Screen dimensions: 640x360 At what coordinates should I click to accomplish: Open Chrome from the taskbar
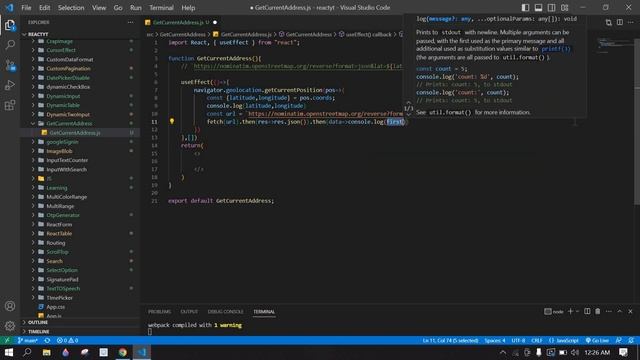(x=122, y=352)
